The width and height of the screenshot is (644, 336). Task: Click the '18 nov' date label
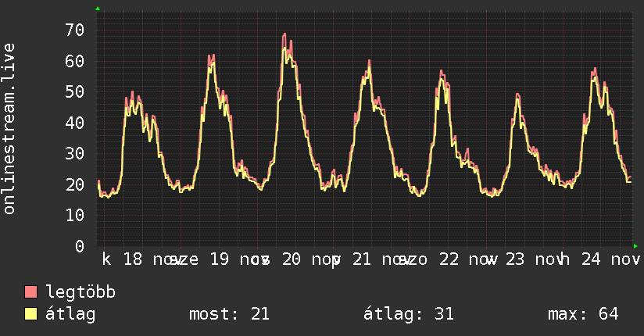[149, 259]
